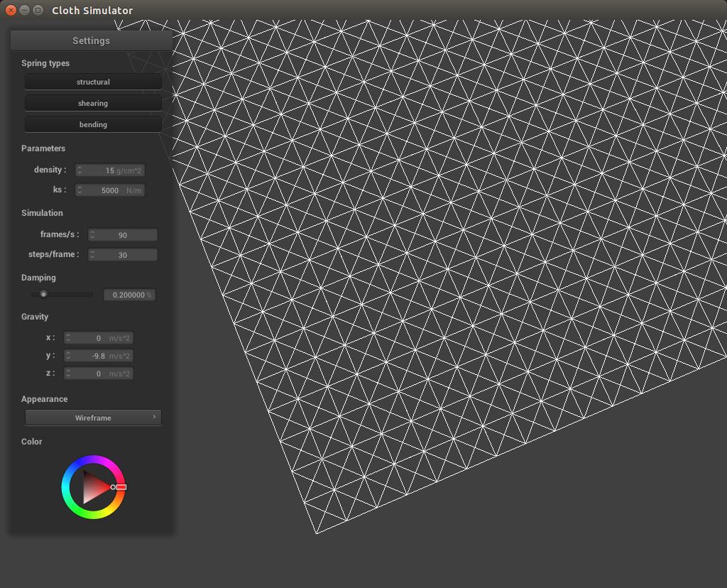
Task: Click the damping percentage value box
Action: click(x=129, y=295)
